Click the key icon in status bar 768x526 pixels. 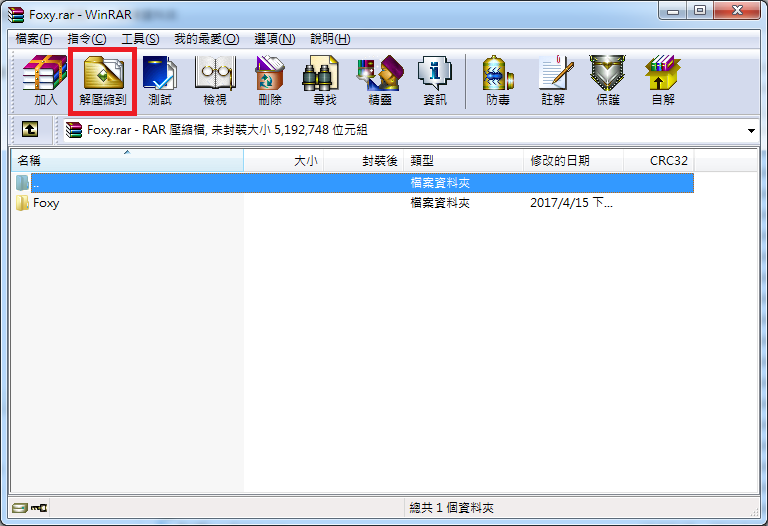point(39,508)
